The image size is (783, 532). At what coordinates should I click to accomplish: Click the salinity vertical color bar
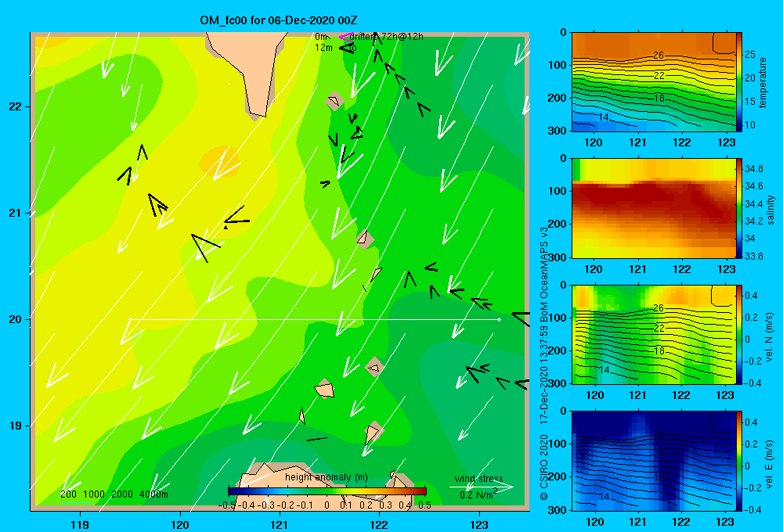739,208
